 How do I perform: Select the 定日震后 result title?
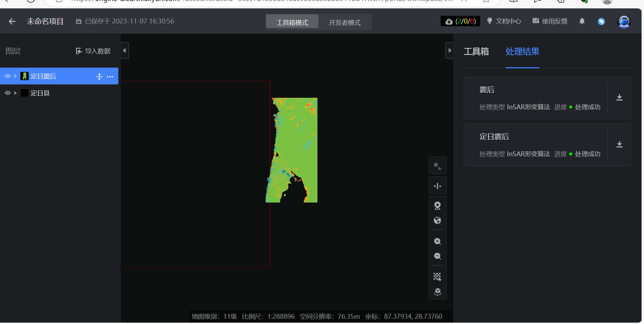tap(494, 137)
